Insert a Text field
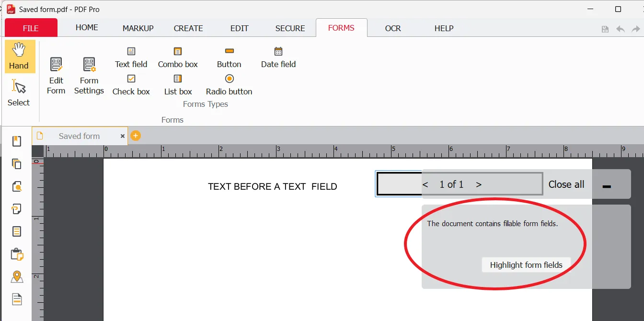Image resolution: width=644 pixels, height=321 pixels. point(131,57)
